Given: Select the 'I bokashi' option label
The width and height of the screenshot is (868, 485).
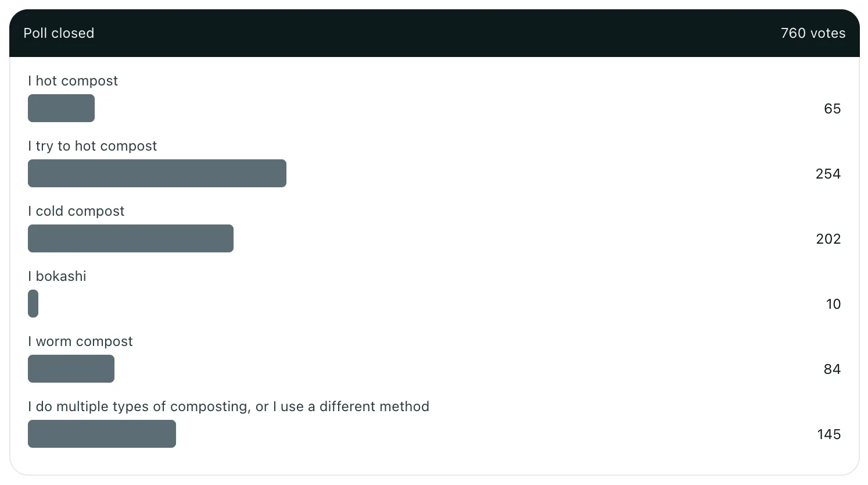Looking at the screenshot, I should [x=57, y=276].
